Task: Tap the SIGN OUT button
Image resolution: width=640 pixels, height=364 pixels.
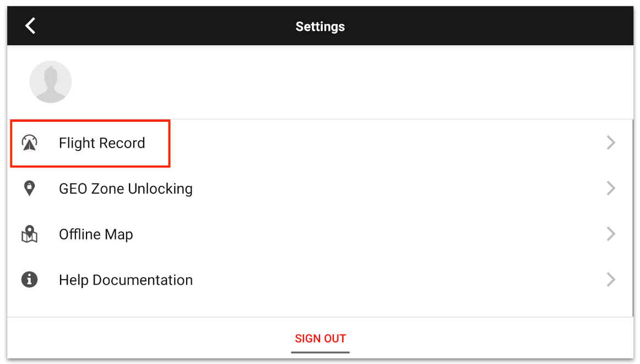Action: [x=320, y=338]
